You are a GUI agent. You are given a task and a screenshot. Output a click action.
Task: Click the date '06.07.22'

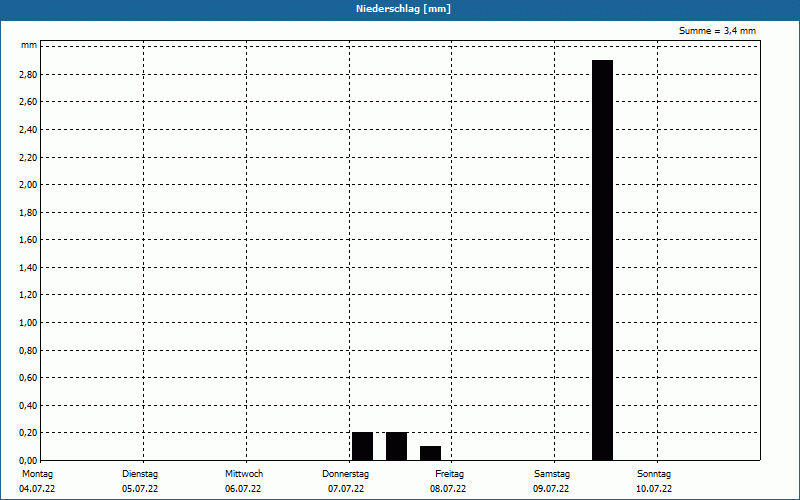243,489
